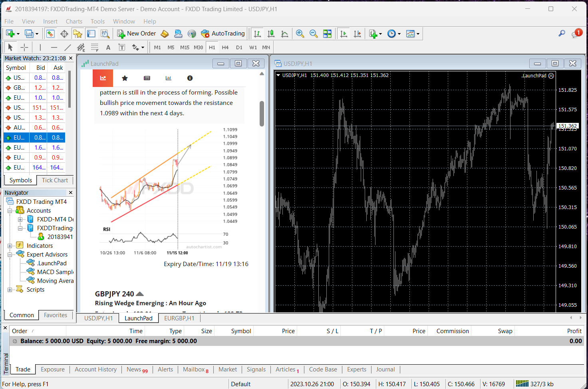This screenshot has width=588, height=389.
Task: Open LaunchPad favorites star icon
Action: 125,78
